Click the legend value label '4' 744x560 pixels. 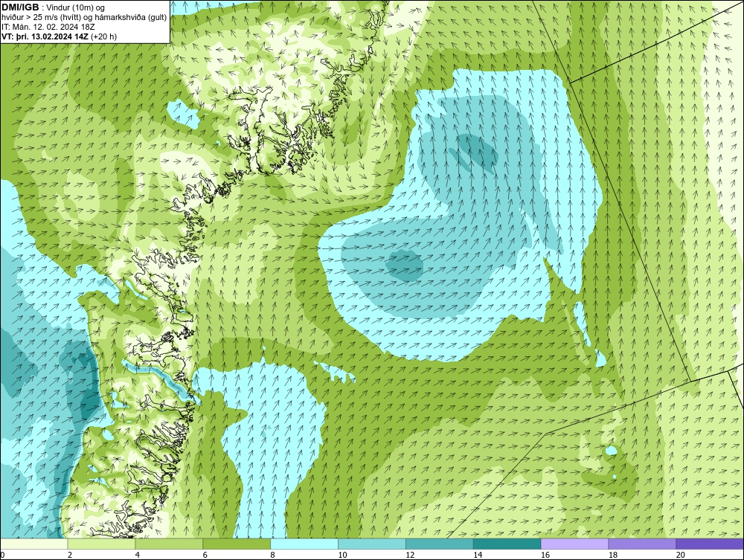click(x=137, y=555)
